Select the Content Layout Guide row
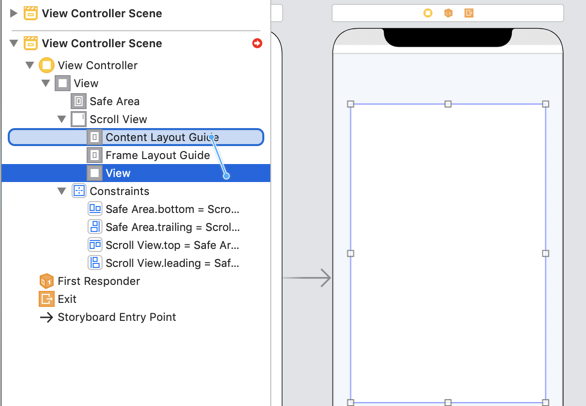The width and height of the screenshot is (586, 406). tap(136, 137)
